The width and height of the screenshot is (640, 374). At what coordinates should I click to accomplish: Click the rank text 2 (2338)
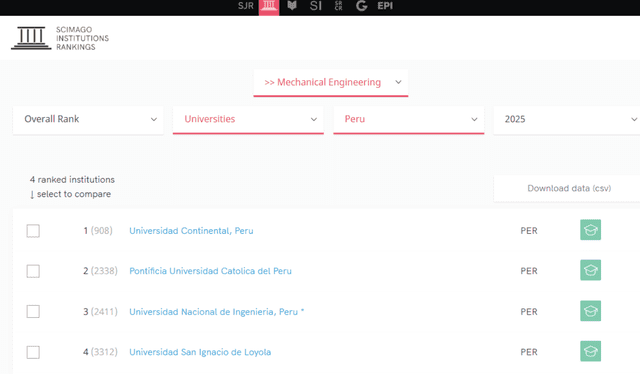100,271
